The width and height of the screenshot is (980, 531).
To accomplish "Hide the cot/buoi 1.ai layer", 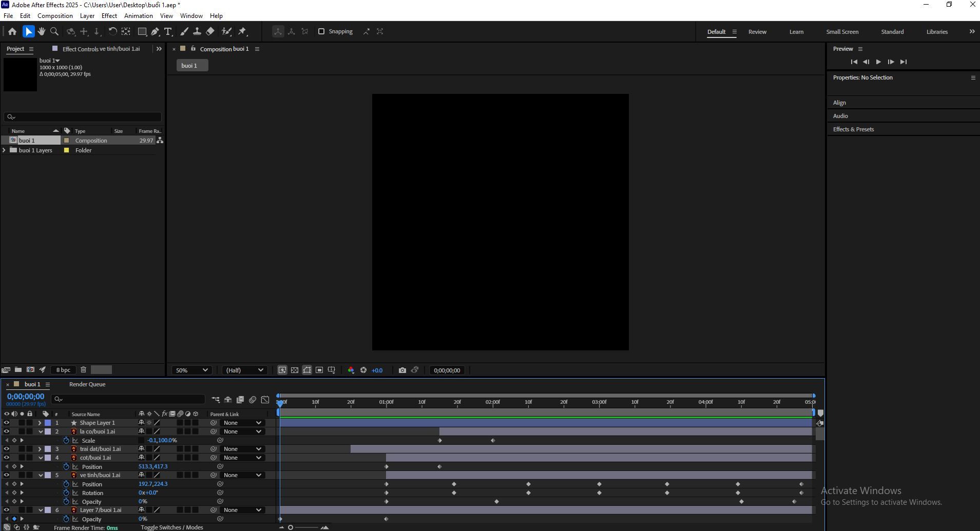I will tap(7, 458).
